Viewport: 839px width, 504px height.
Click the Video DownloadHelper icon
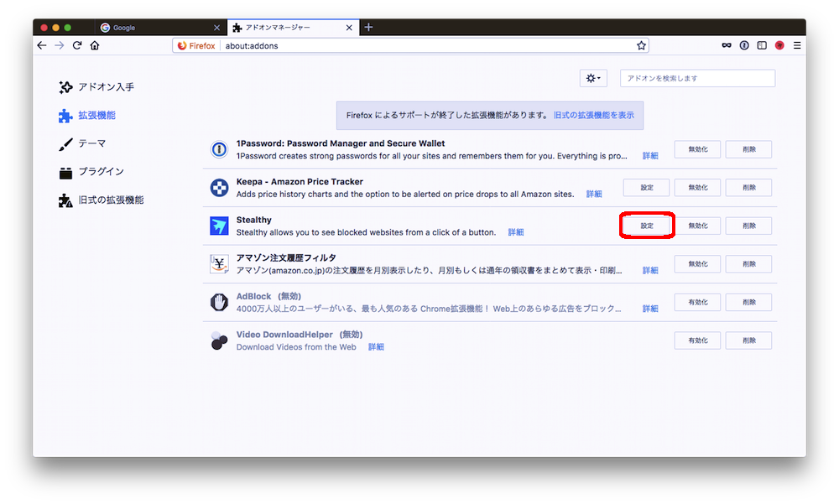[219, 340]
